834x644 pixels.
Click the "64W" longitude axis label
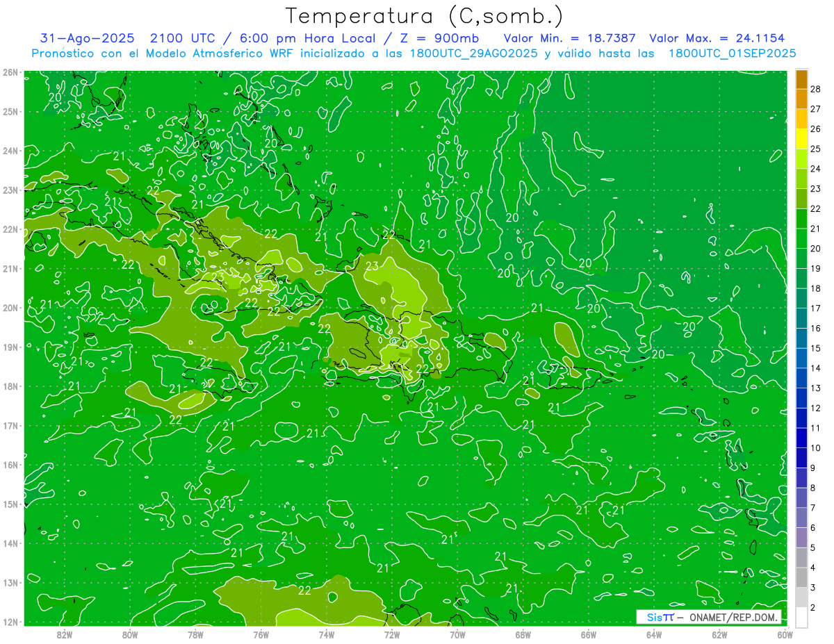[654, 634]
